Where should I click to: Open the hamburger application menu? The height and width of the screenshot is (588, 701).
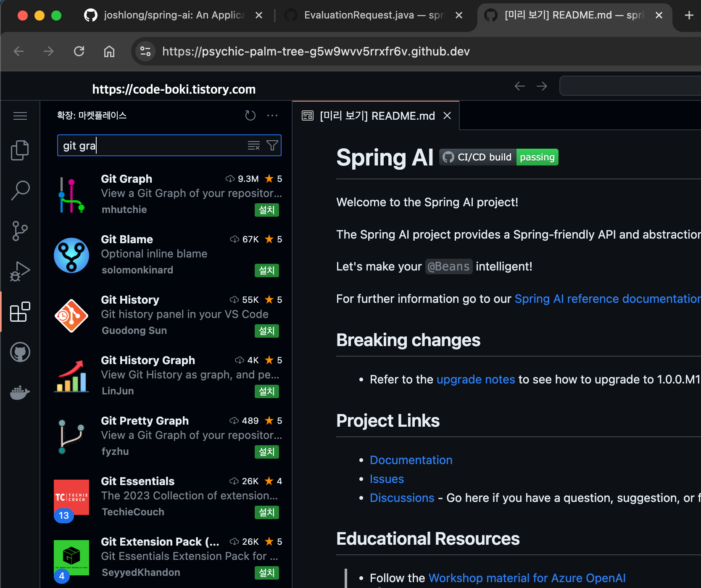pyautogui.click(x=20, y=116)
